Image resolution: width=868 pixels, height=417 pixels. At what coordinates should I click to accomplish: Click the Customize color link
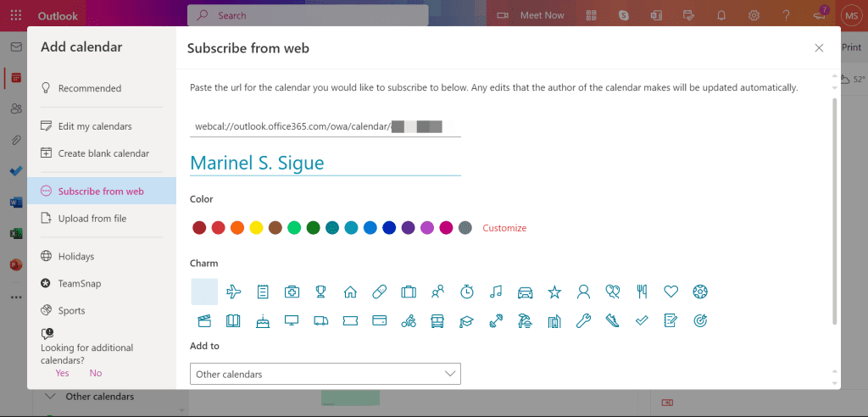point(504,228)
